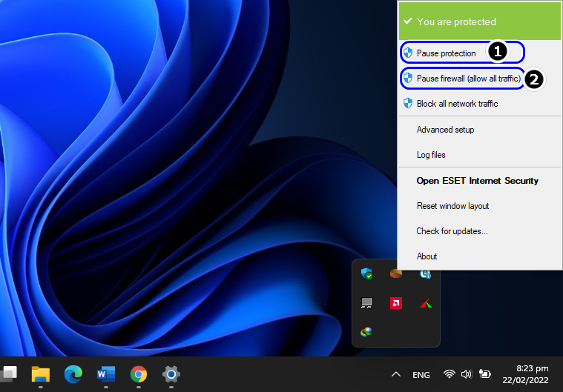Open the red AMD Radeon tray icon

click(396, 303)
